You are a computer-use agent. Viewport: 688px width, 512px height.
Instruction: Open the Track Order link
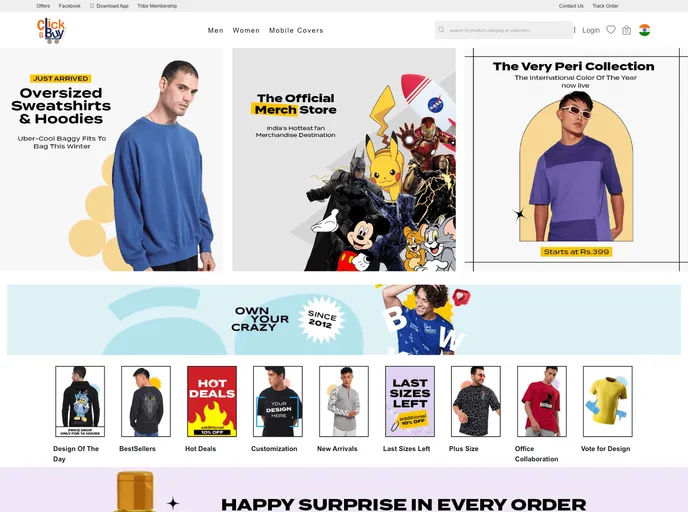coord(606,6)
